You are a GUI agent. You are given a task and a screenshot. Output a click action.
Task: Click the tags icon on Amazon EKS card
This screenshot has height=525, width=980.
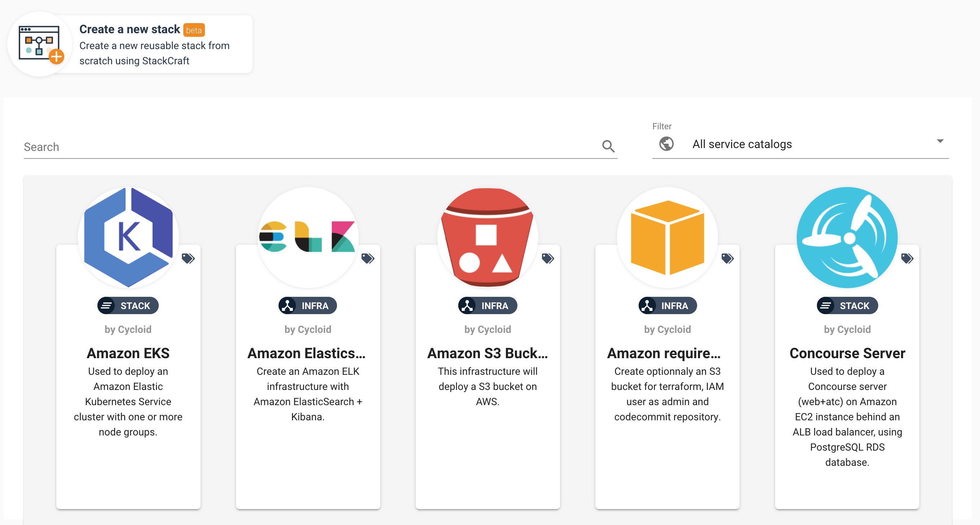tap(188, 259)
